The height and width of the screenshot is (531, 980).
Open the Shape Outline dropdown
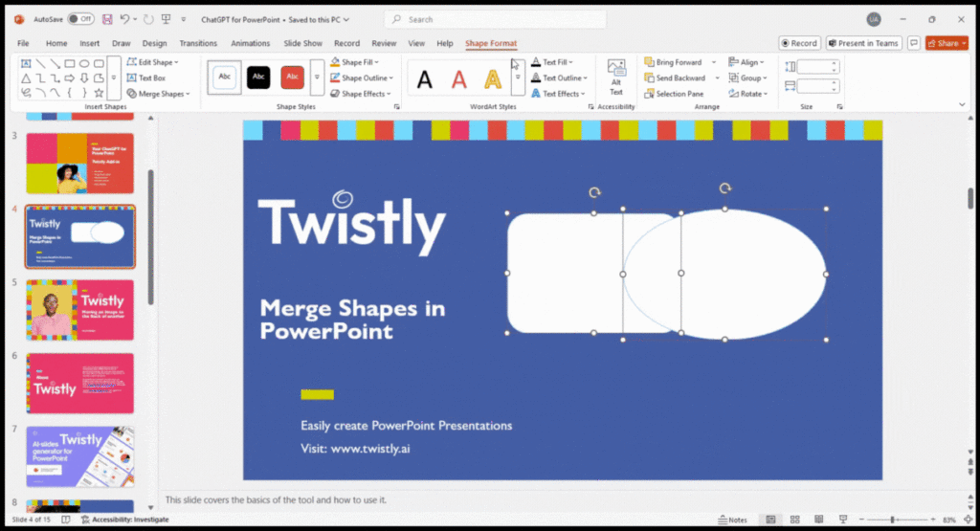362,78
